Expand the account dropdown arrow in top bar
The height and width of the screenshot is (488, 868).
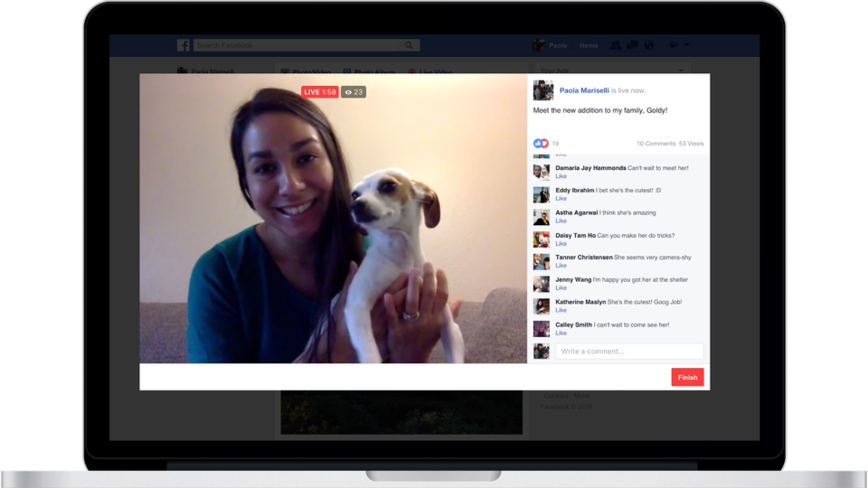click(x=686, y=46)
